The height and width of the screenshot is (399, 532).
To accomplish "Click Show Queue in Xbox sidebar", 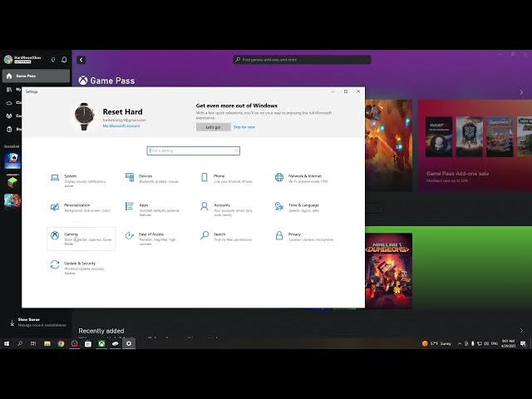I will [37, 323].
